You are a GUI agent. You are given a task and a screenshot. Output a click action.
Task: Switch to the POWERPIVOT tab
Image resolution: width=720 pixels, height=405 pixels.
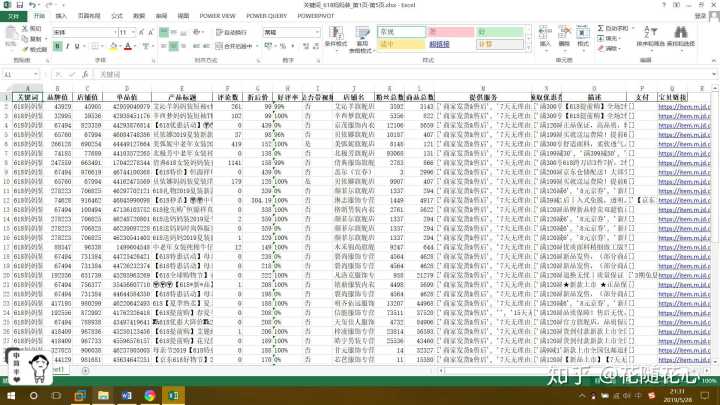(x=315, y=16)
